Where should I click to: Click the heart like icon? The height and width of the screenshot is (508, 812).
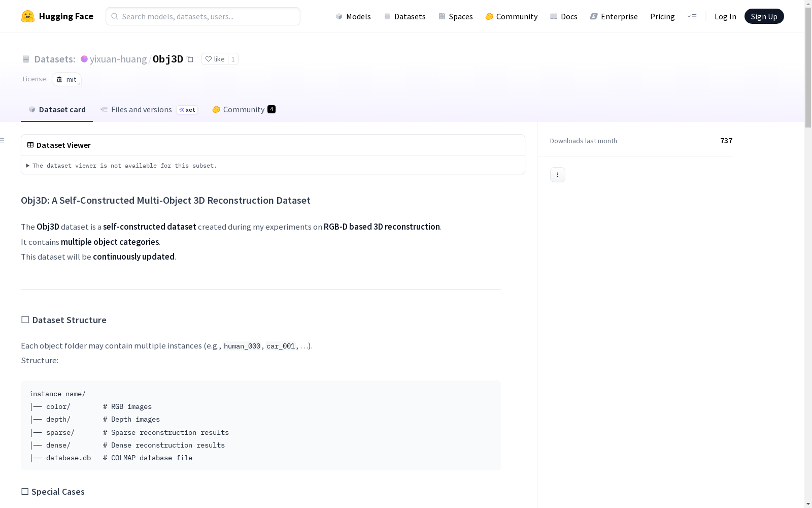coord(209,59)
